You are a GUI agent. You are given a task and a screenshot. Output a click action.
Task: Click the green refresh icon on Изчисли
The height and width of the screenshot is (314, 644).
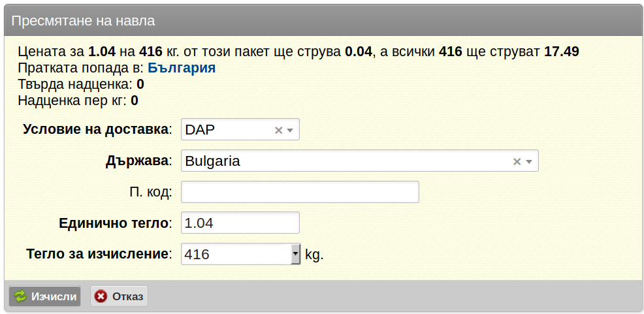[20, 296]
